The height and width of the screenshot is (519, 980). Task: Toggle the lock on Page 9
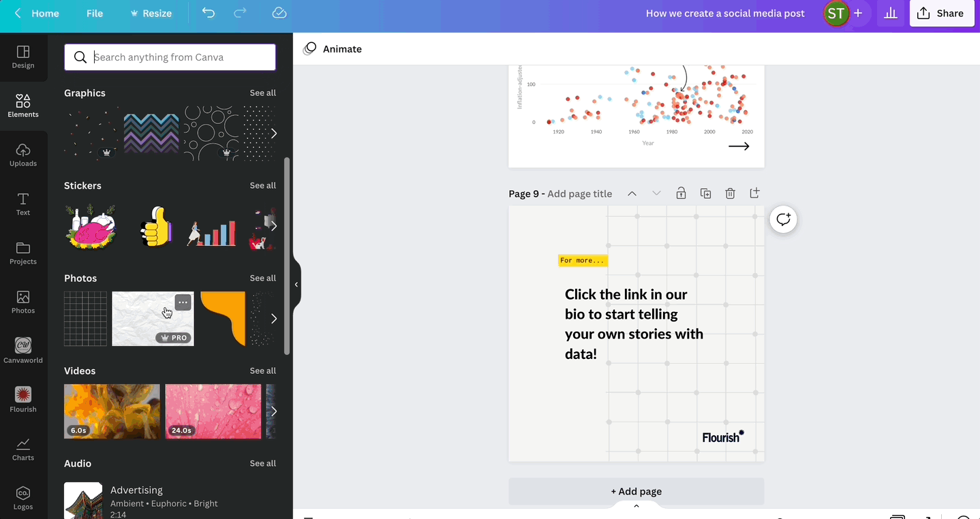tap(681, 193)
